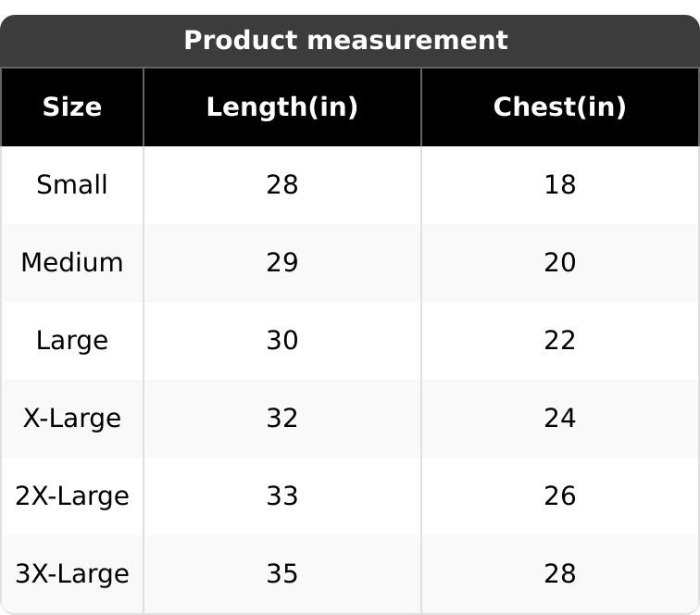Click the Product measurement title
Image resolution: width=700 pixels, height=615 pixels.
345,41
